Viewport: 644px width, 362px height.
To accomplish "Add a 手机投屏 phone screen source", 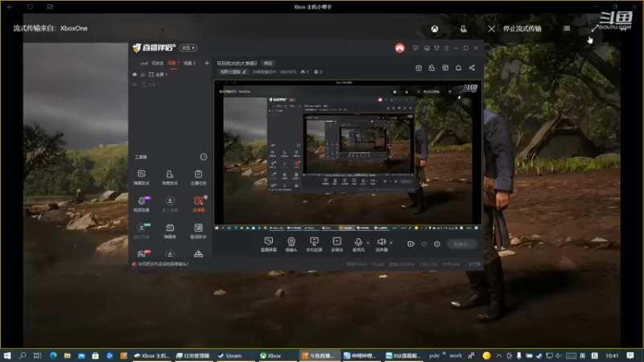I will point(314,245).
